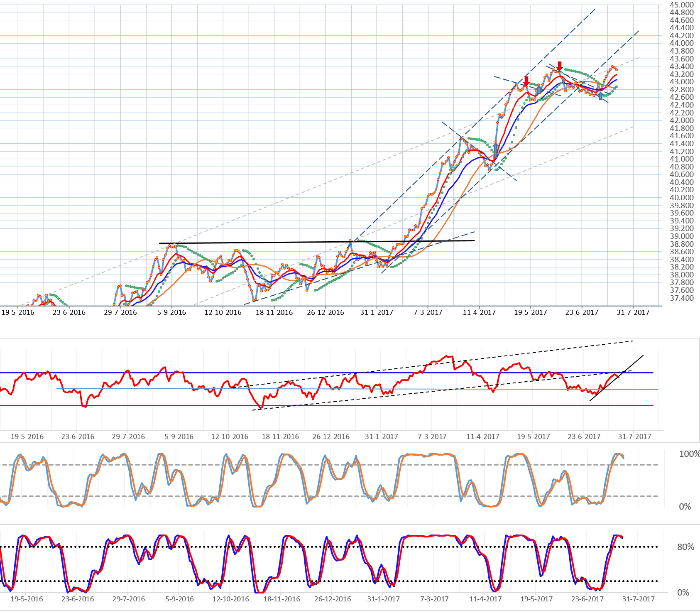Click the 39.400 price axis label
Screen dimensions: 700x613
(682, 221)
